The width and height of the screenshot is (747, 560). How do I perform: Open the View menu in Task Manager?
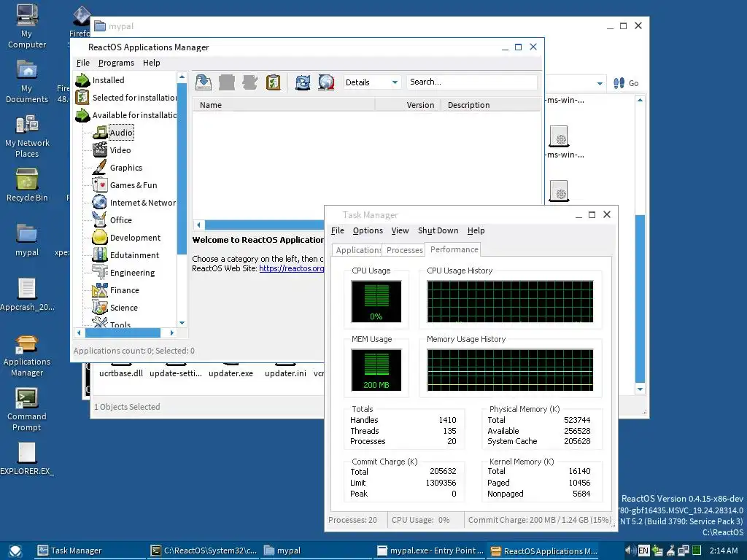coord(400,230)
